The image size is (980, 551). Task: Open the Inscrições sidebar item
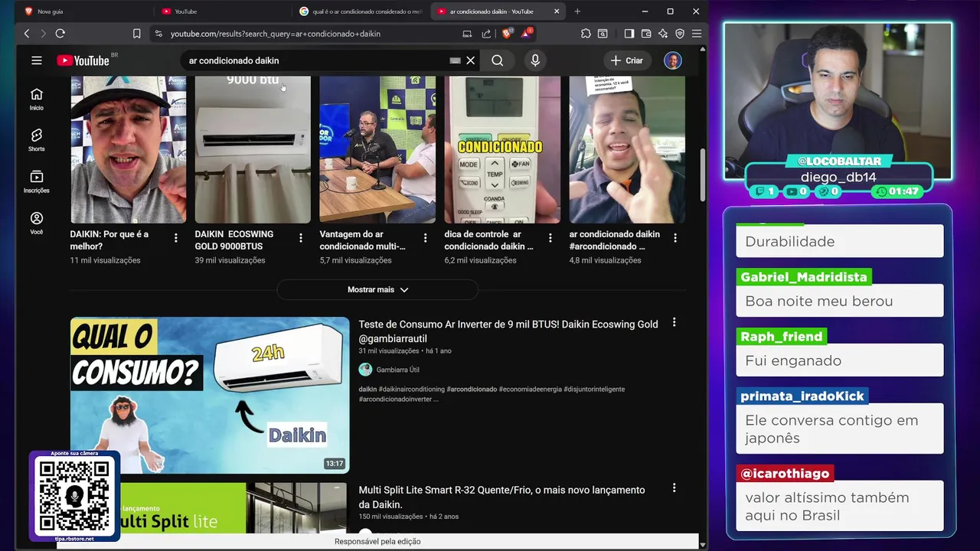click(36, 182)
